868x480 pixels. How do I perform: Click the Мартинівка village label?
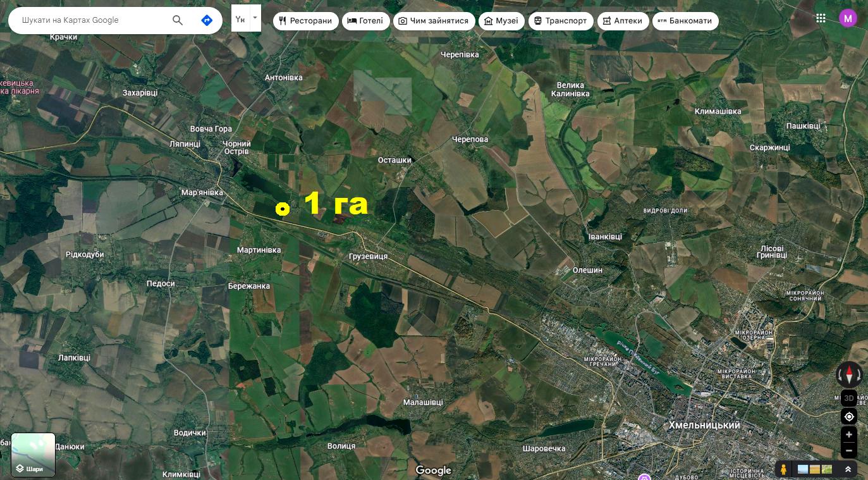259,250
